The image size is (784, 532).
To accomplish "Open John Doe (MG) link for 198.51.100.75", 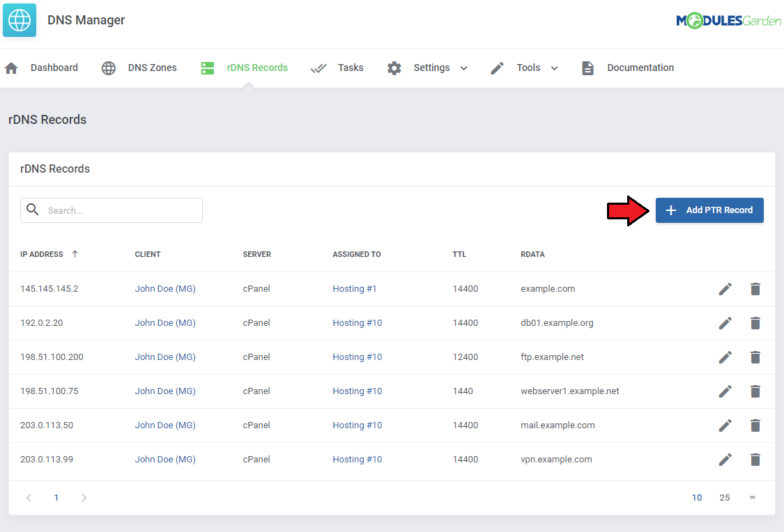I will click(165, 391).
